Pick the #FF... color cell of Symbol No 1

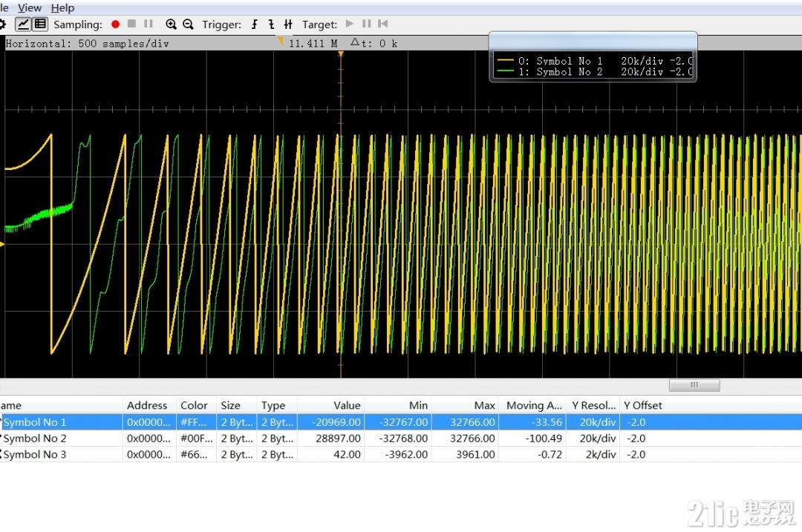pos(196,422)
